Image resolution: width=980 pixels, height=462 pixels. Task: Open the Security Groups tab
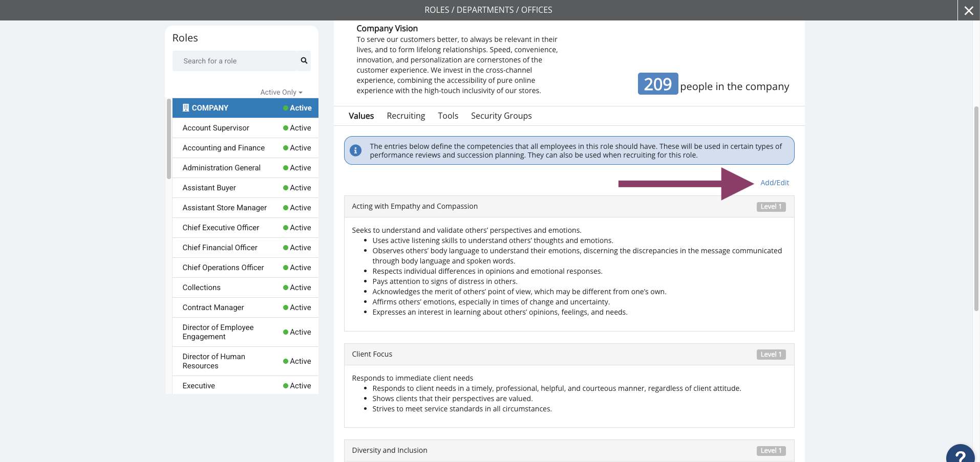501,116
